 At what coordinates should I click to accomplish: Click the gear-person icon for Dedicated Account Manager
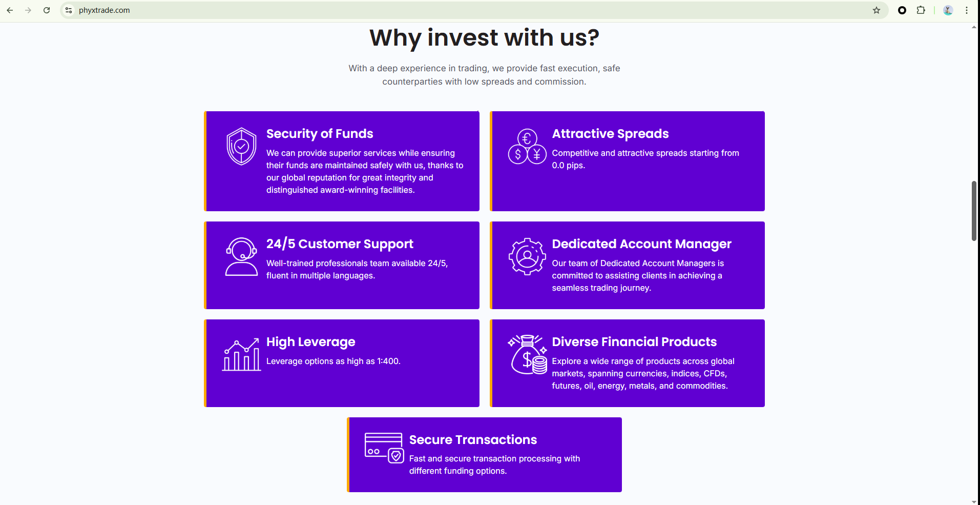pos(527,256)
